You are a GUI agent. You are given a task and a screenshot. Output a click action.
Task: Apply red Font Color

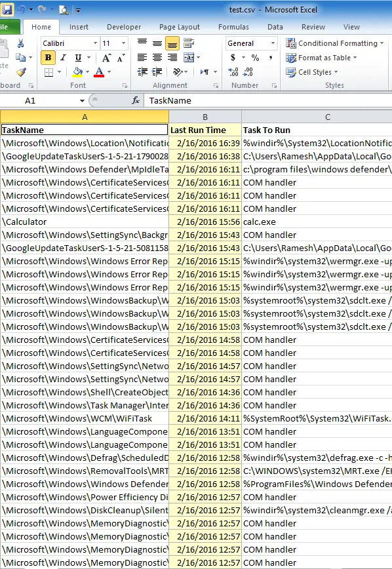coord(99,72)
